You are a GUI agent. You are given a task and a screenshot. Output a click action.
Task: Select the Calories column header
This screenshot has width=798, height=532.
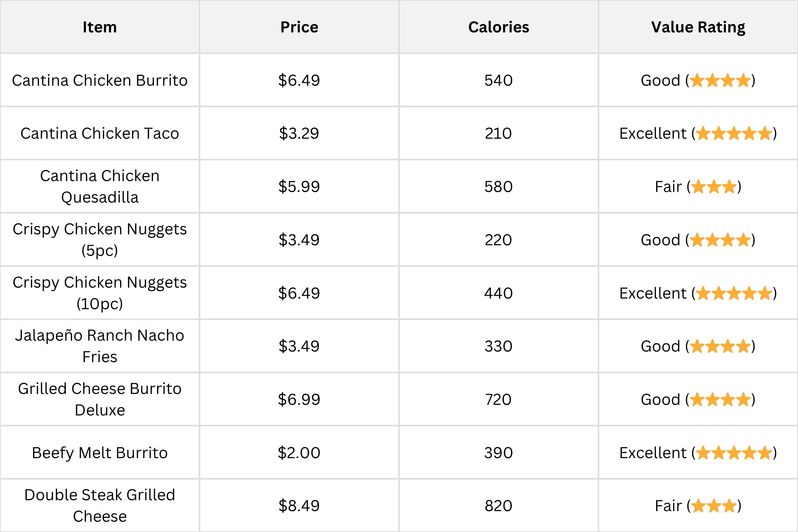point(498,27)
